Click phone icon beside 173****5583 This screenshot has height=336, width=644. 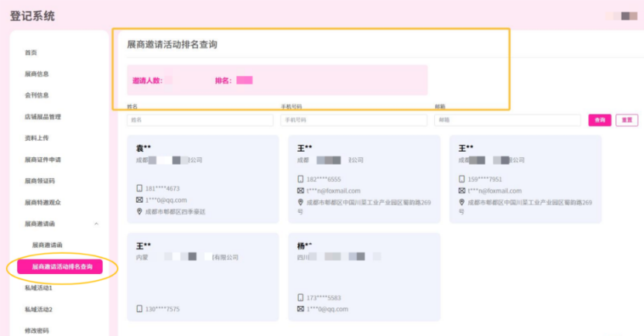point(300,297)
